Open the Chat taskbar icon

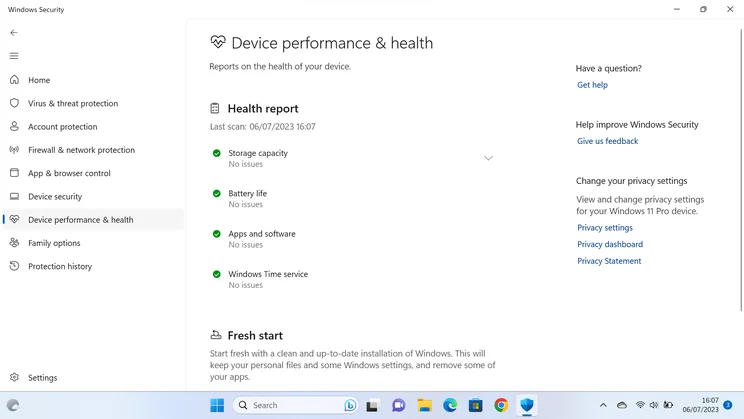[399, 405]
